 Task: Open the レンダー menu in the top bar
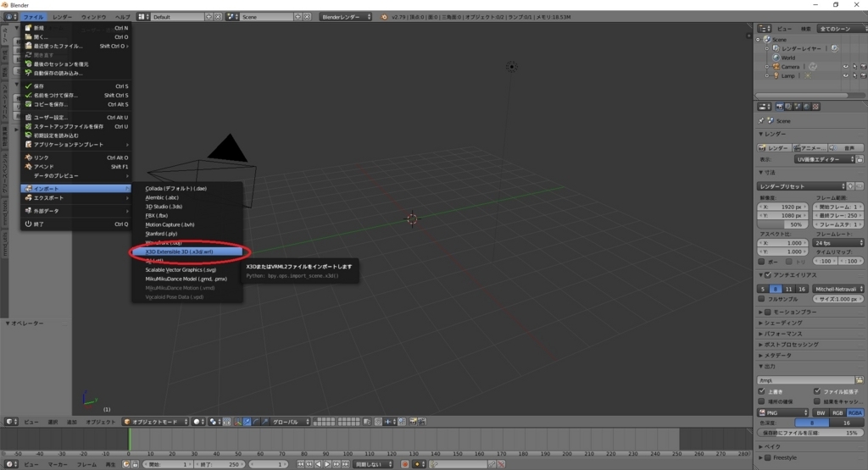[x=62, y=17]
